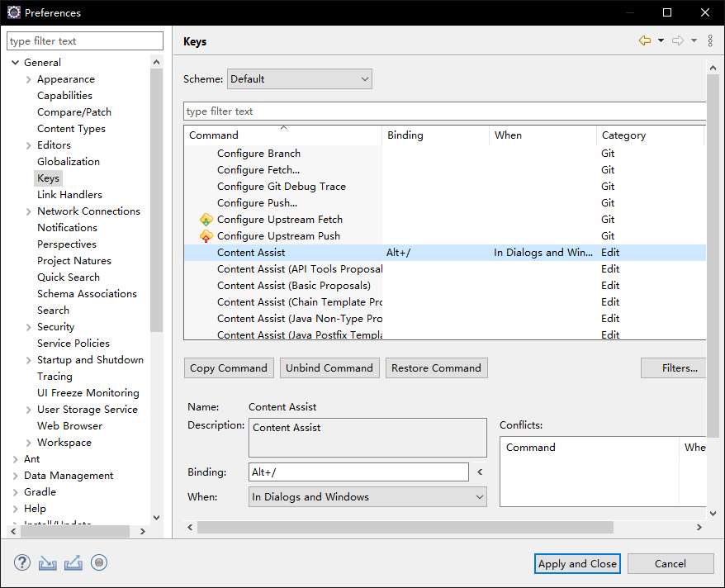The width and height of the screenshot is (725, 588).
Task: Select Globalization in the tree
Action: (x=69, y=162)
